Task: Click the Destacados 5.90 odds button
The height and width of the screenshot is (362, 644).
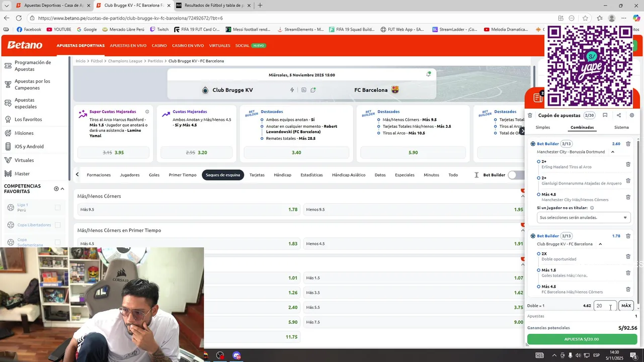Action: (x=413, y=152)
